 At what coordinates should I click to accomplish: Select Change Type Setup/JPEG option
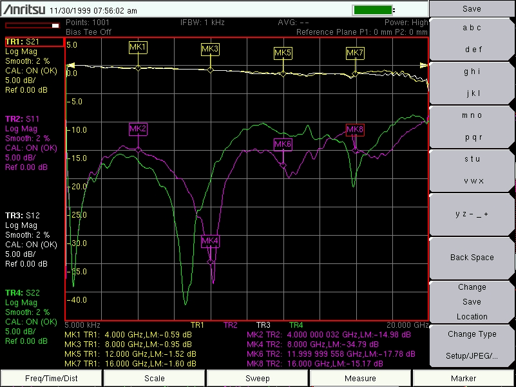472,345
